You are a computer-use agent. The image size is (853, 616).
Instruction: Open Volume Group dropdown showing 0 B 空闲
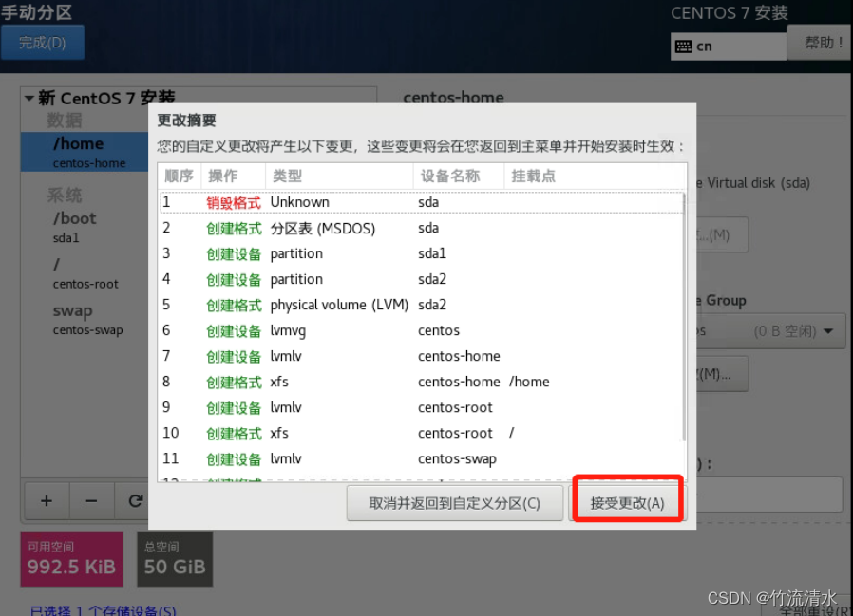(x=771, y=331)
